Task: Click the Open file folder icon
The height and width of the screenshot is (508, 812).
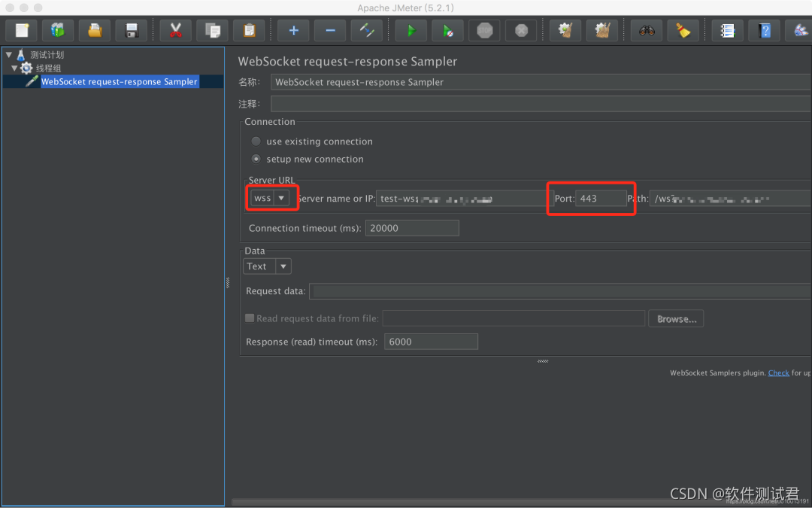Action: 94,31
